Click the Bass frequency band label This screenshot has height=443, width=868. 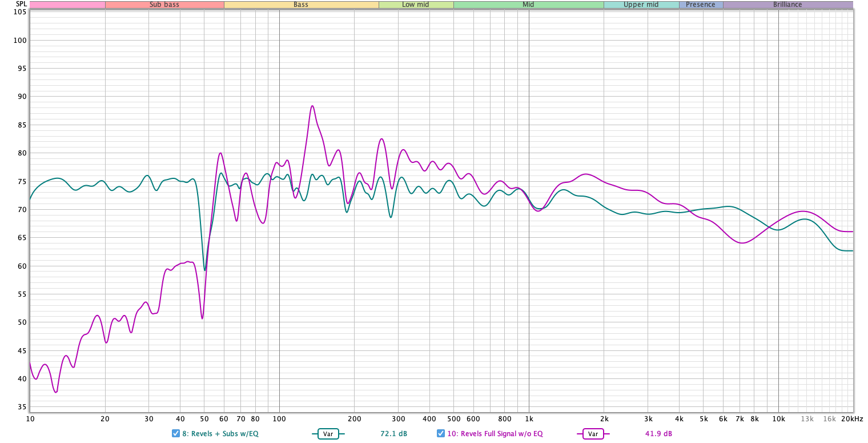[301, 5]
